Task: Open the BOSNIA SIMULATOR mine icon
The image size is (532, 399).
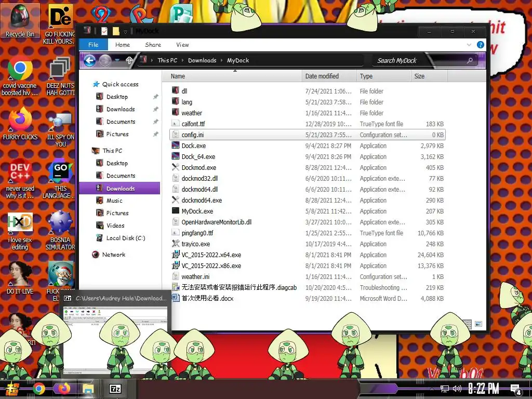Action: tap(60, 231)
